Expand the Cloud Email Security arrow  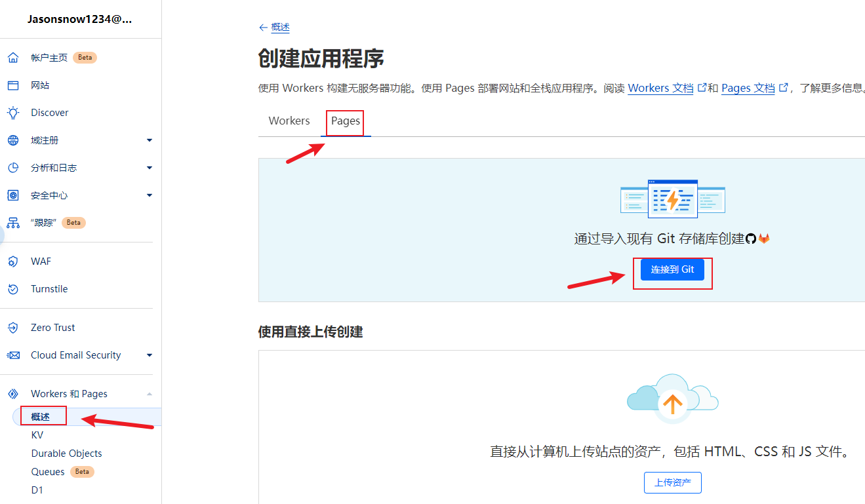click(x=150, y=355)
